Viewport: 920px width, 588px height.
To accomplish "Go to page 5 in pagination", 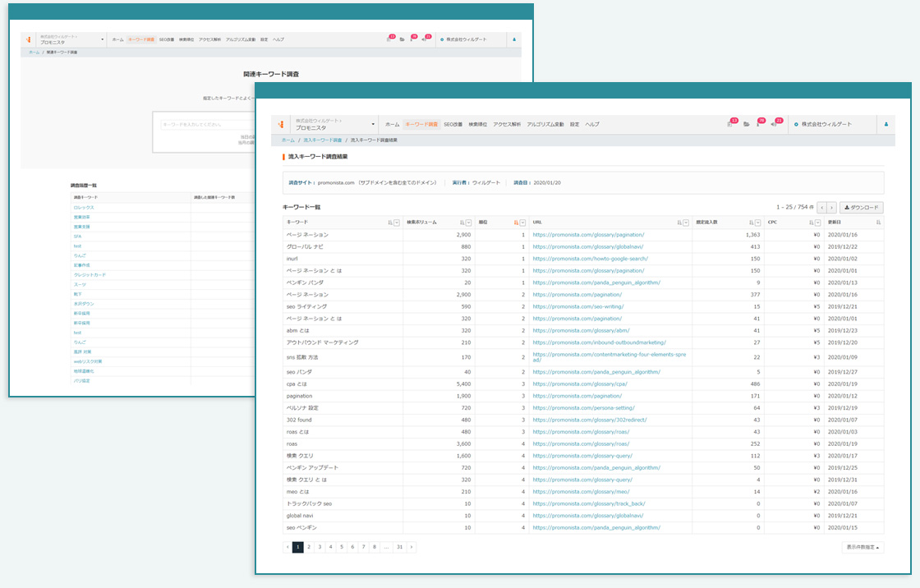I will tap(342, 547).
